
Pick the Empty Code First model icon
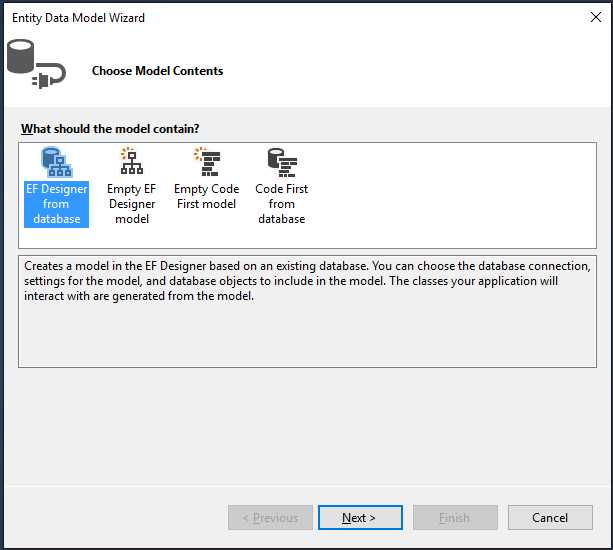[207, 161]
